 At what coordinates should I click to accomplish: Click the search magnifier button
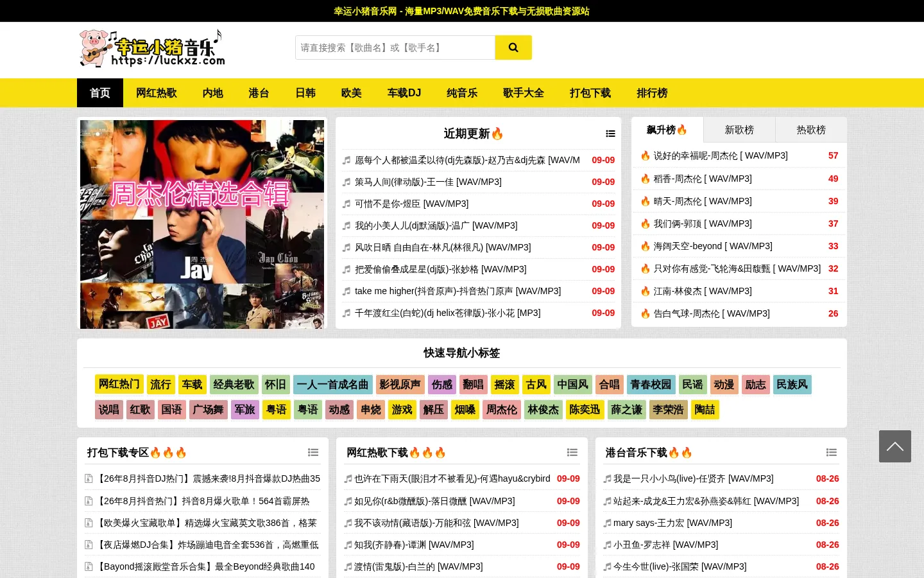click(x=513, y=48)
